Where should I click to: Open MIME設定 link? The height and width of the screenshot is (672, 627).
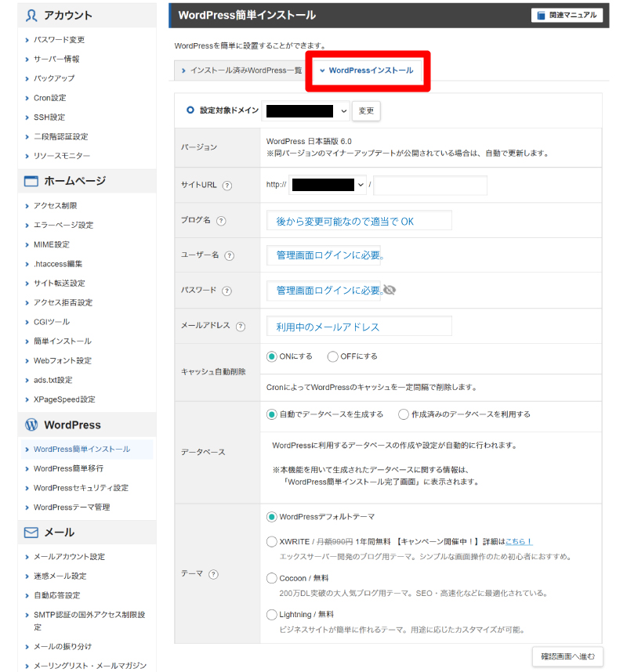[52, 244]
